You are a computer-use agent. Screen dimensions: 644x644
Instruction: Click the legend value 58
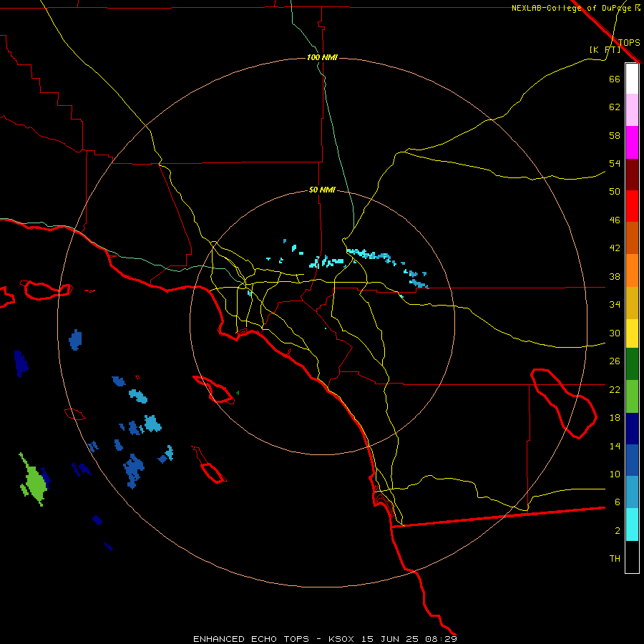pos(615,135)
